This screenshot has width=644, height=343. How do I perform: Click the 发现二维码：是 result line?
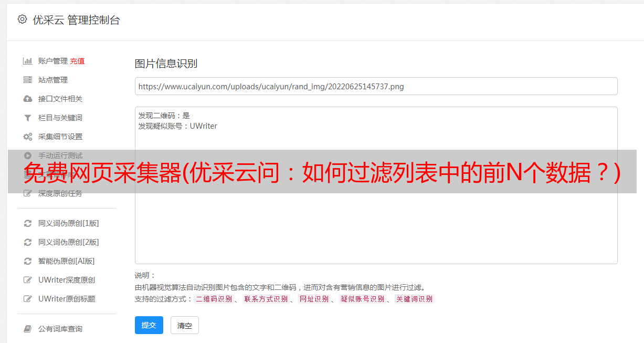(x=164, y=116)
